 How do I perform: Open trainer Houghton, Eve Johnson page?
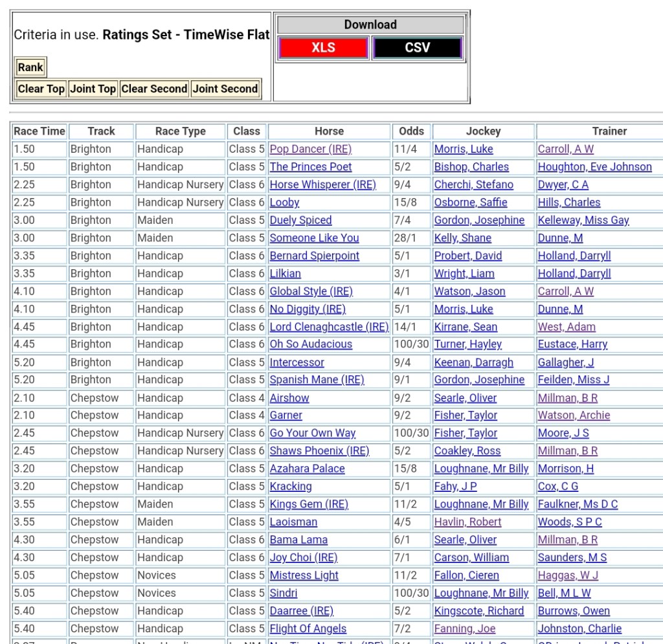pyautogui.click(x=594, y=167)
